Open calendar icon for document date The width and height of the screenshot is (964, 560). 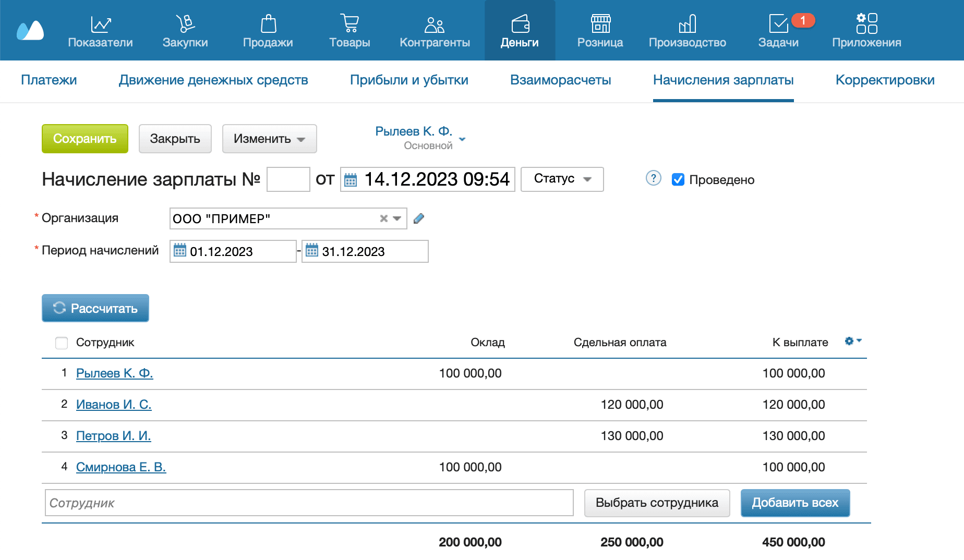pos(351,180)
